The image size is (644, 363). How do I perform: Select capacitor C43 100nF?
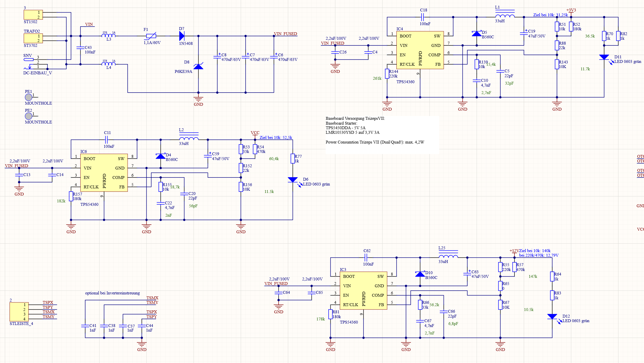tap(80, 47)
